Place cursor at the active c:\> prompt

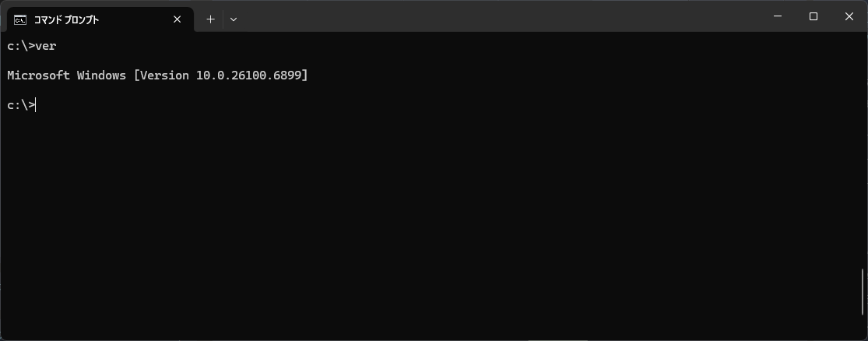36,105
